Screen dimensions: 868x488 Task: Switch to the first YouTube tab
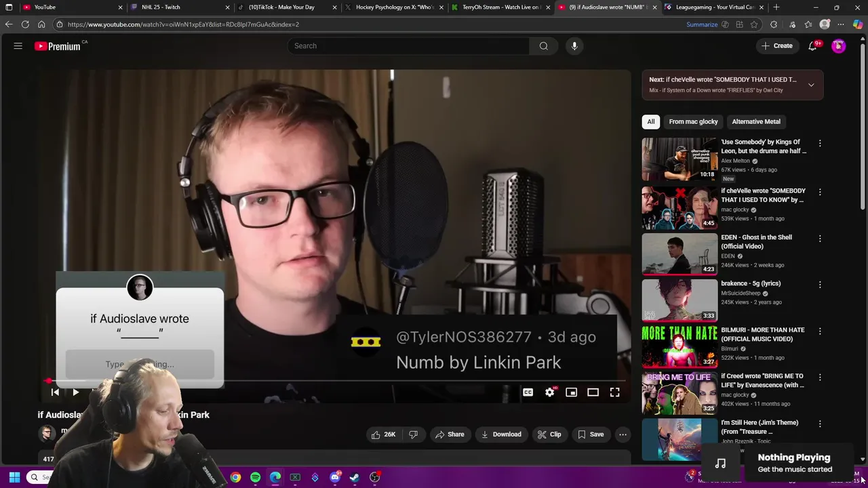click(73, 7)
